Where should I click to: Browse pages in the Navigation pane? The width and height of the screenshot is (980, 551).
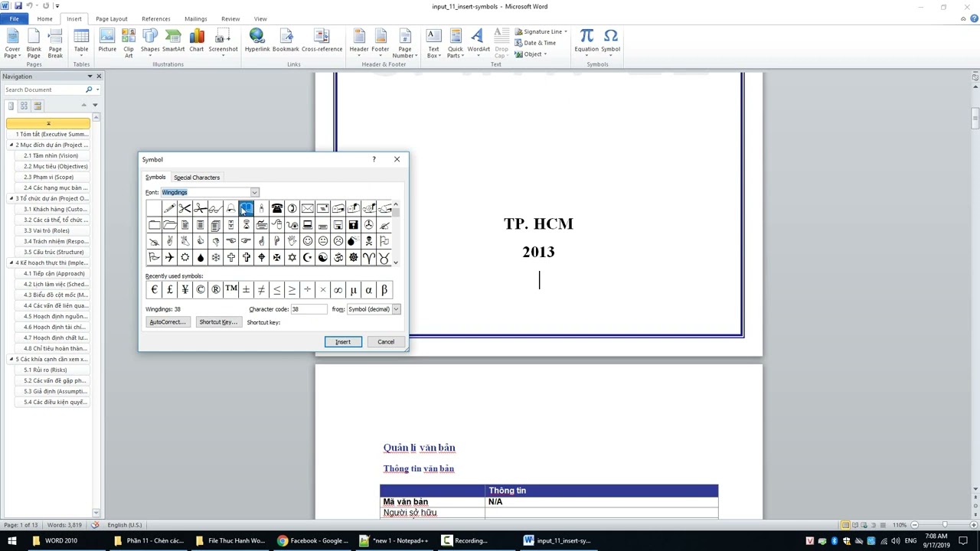(24, 106)
